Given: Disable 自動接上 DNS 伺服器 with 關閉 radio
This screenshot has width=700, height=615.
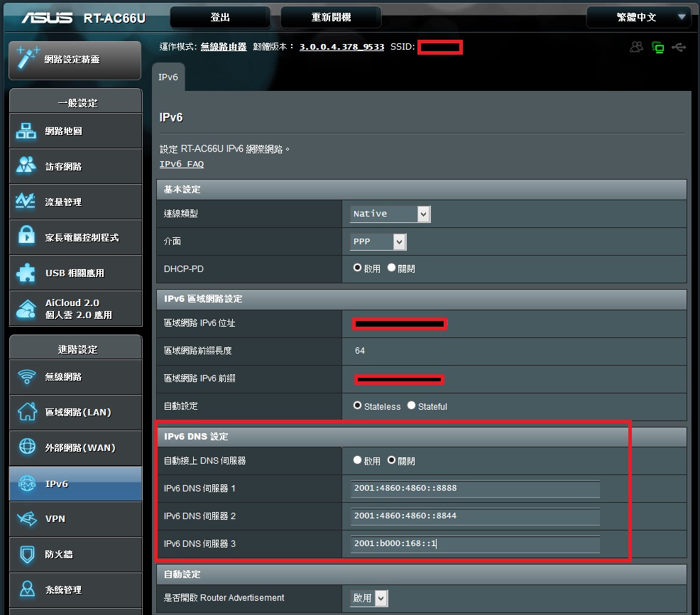Looking at the screenshot, I should 391,460.
